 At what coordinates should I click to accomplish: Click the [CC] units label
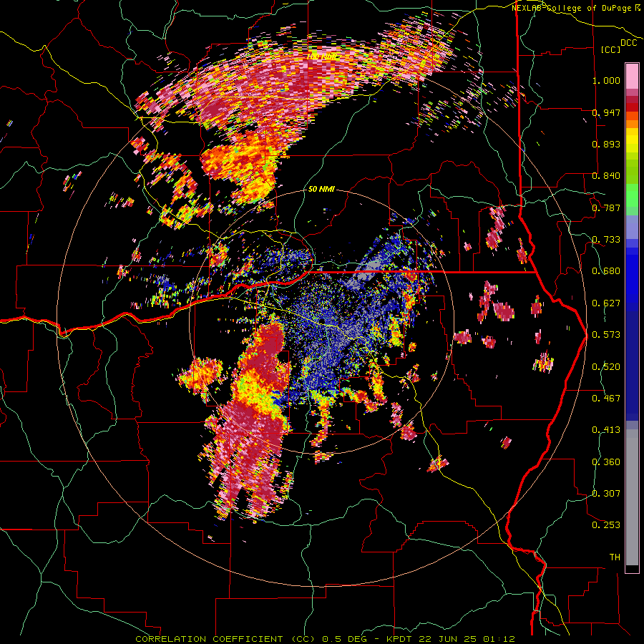point(611,49)
